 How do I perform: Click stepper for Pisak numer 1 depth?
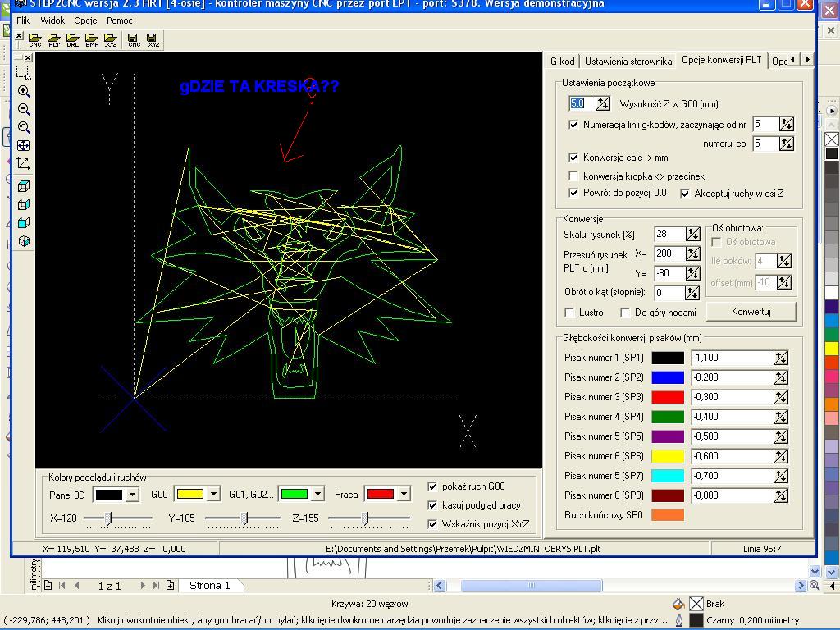pos(781,358)
